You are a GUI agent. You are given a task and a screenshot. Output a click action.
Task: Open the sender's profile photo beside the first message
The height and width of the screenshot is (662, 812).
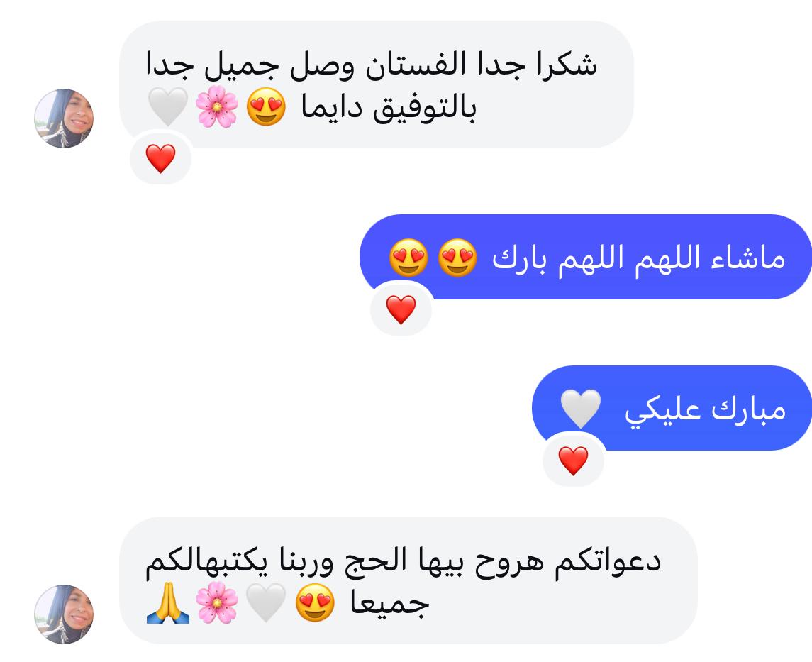click(64, 118)
